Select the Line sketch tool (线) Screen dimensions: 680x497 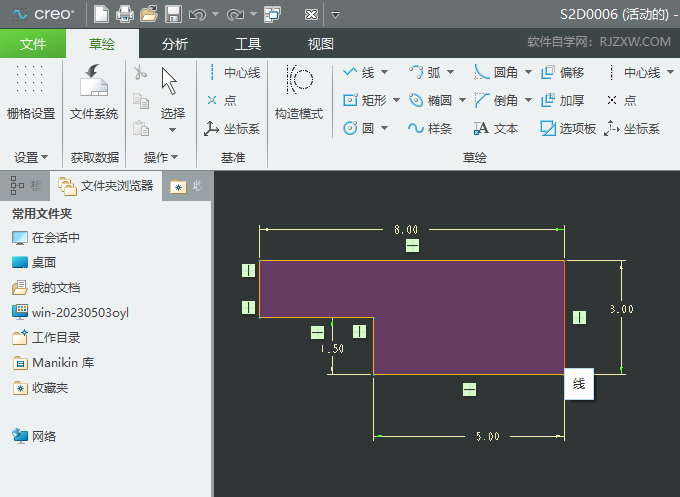point(359,72)
